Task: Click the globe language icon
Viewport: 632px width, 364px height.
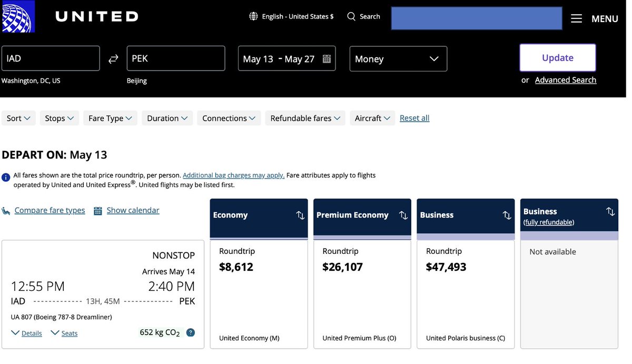Action: tap(253, 16)
